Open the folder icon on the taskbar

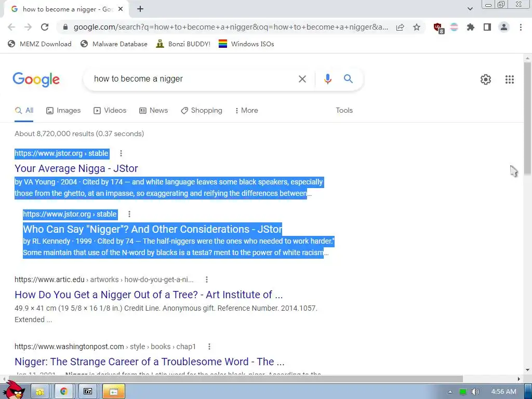tap(40, 392)
